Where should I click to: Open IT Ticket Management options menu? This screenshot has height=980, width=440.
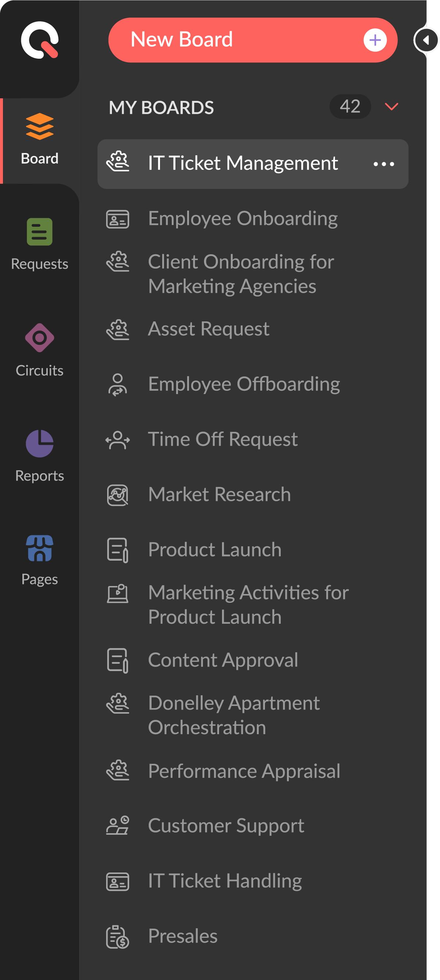383,164
